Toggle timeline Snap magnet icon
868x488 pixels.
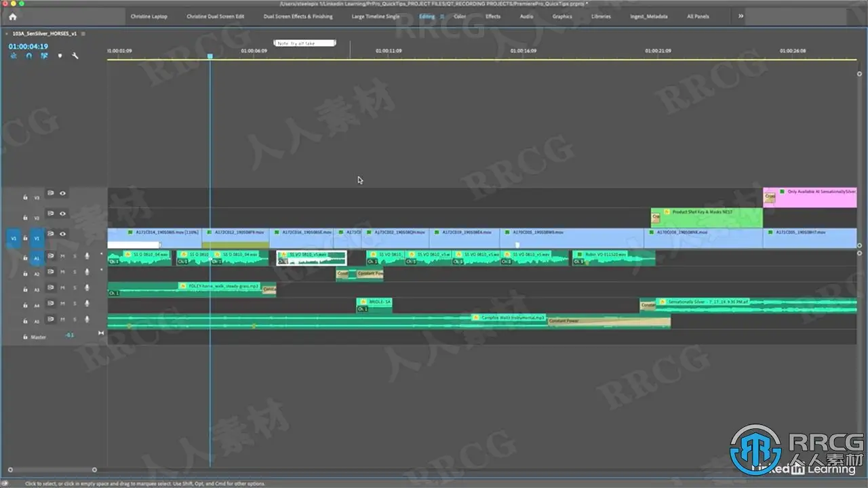point(28,56)
